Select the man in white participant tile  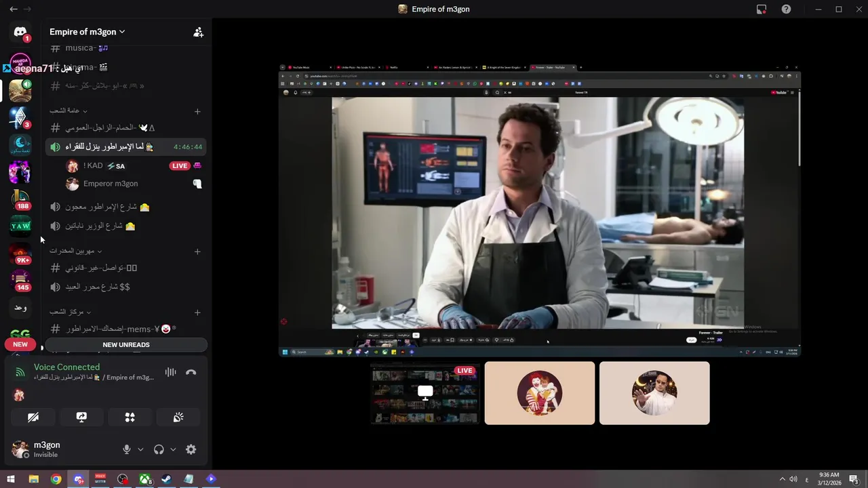click(x=654, y=393)
